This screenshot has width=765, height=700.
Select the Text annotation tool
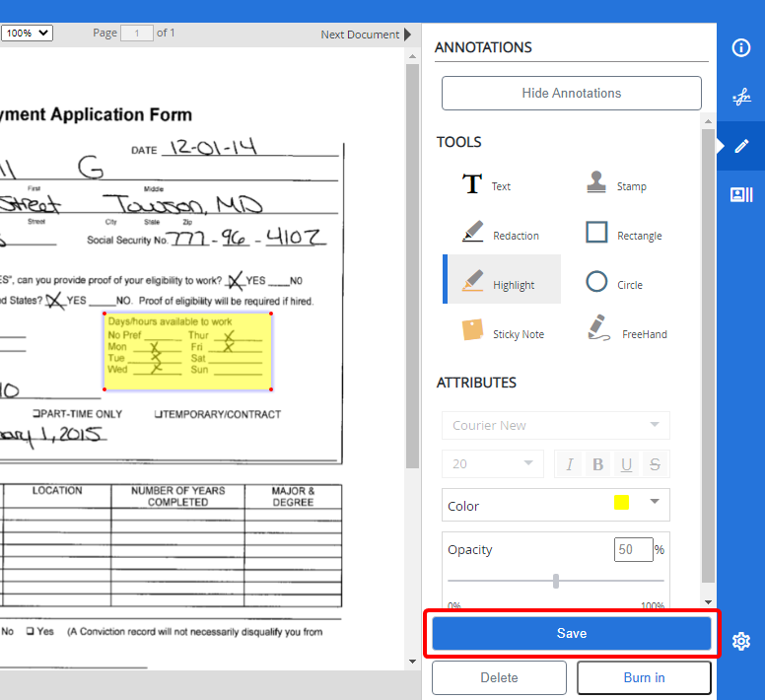point(487,185)
